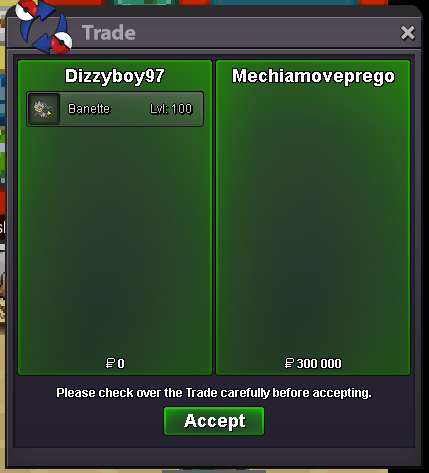Click the blue arrows in Trade icon
The image size is (429, 473).
pyautogui.click(x=44, y=28)
